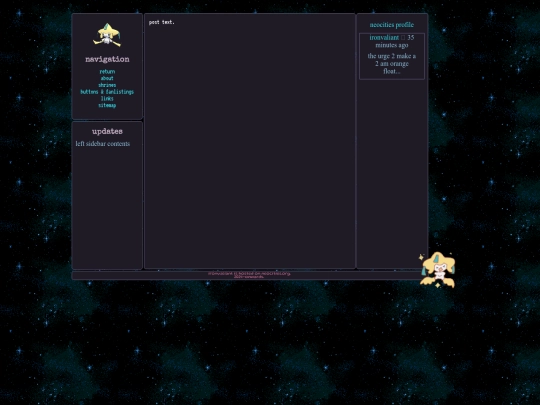Click the Jirachi sprite above navigation
This screenshot has width=540, height=405.
107,35
